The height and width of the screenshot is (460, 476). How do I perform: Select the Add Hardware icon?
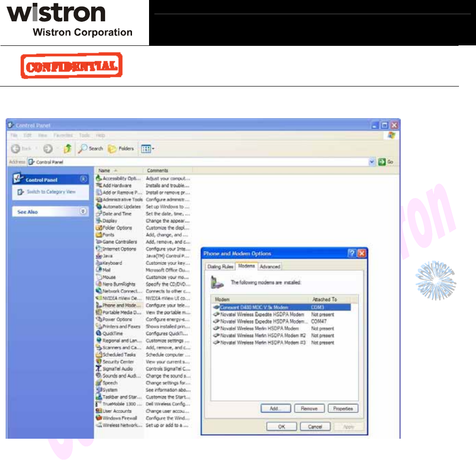pos(99,185)
